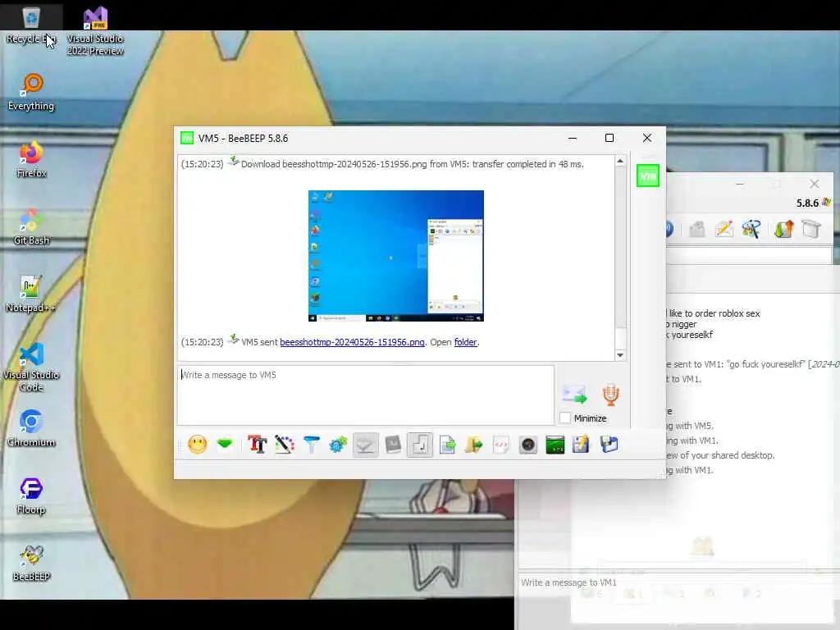The image size is (840, 630).
Task: Enable the Minimize checkbox
Action: coord(565,418)
